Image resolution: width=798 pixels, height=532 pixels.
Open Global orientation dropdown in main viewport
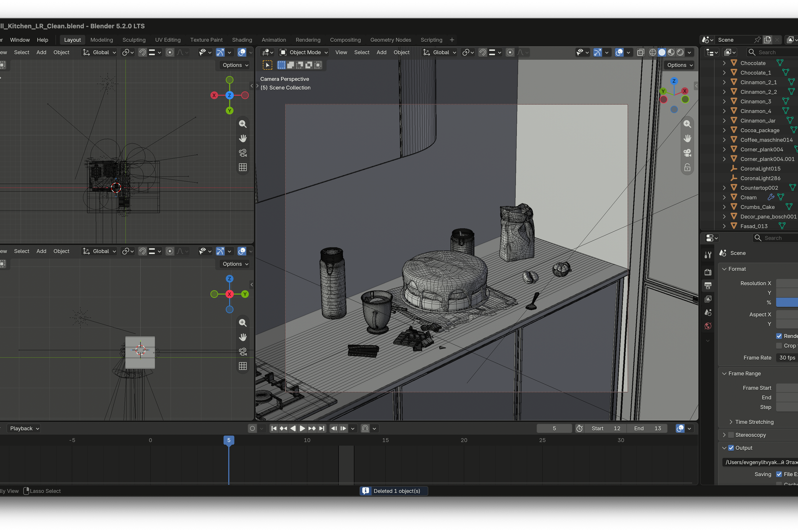[x=440, y=52]
